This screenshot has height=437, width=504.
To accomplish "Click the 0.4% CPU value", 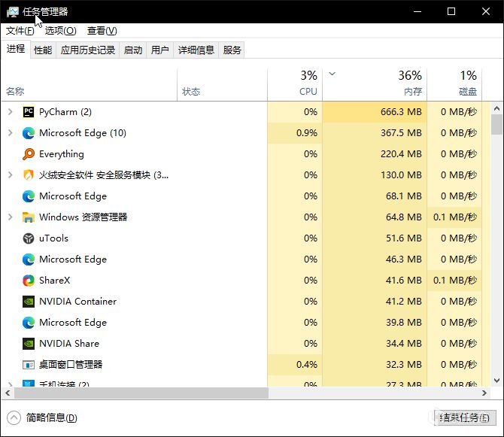I will 307,365.
